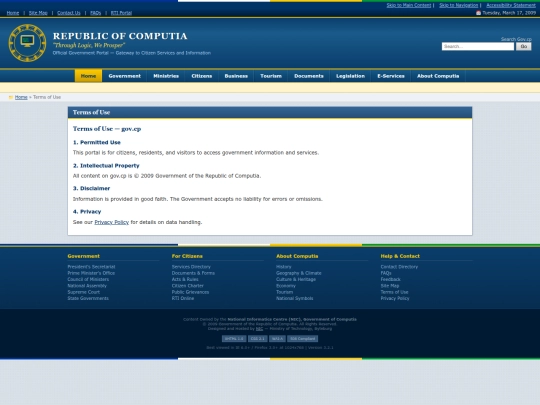The height and width of the screenshot is (405, 540).
Task: Click the '2. Intellectual Property' heading
Action: tap(106, 166)
